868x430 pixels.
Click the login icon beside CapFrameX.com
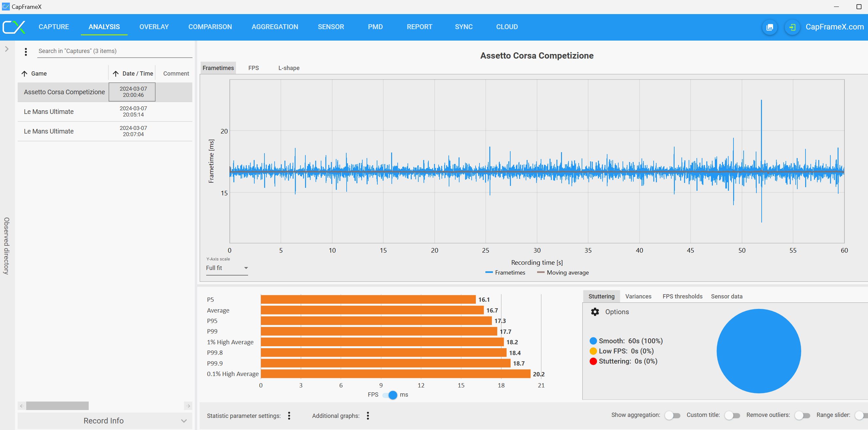point(792,27)
